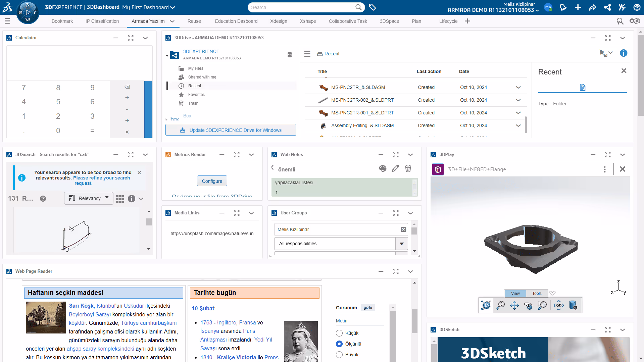Screen dimensions: 644x362
Task: Click the calculator equals key
Action: (92, 131)
